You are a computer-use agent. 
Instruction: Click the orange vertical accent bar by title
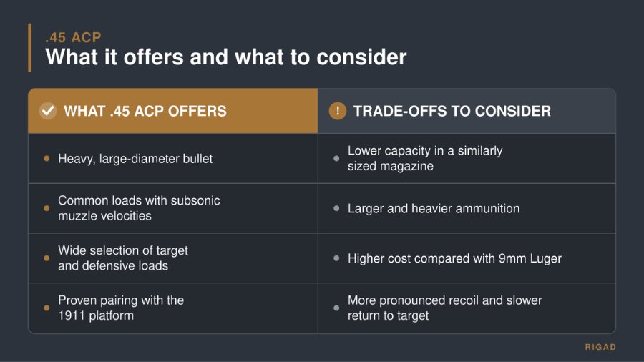click(29, 48)
